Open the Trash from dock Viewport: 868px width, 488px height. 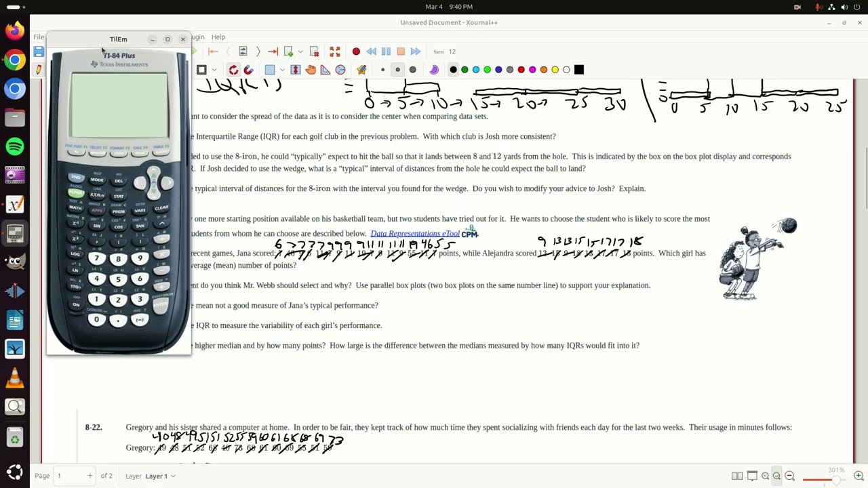(x=14, y=439)
